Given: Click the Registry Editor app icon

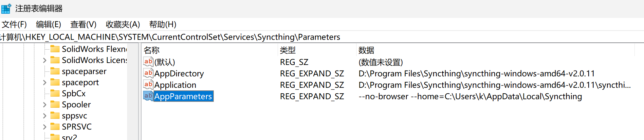Looking at the screenshot, I should pos(6,8).
